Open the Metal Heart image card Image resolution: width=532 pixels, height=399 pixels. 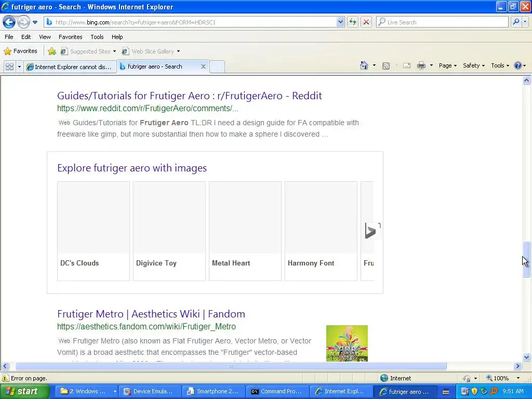pyautogui.click(x=245, y=231)
